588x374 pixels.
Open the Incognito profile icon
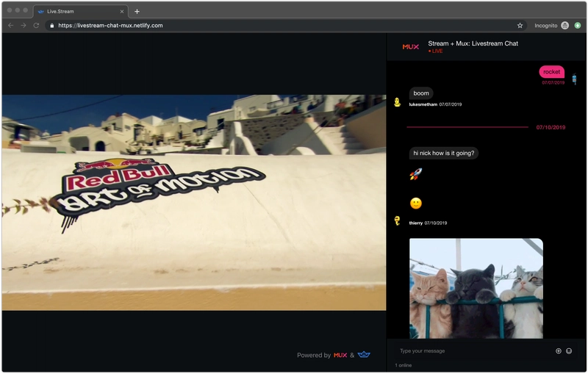564,26
